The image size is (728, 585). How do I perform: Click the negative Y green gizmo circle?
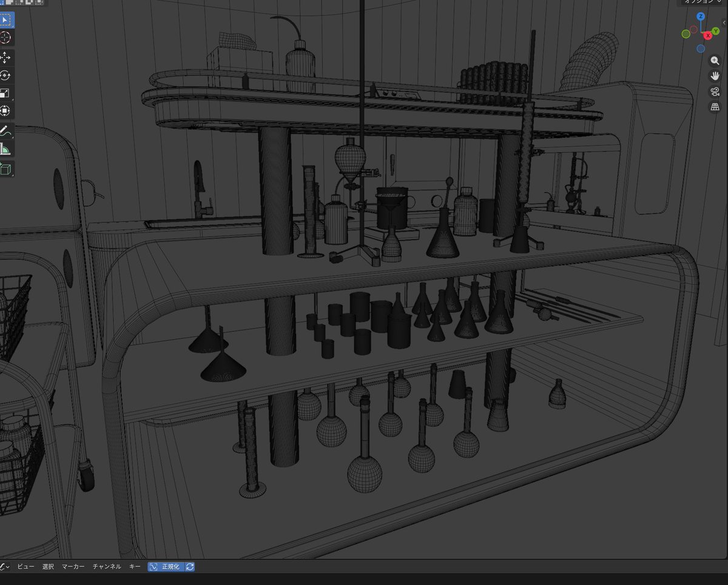point(686,34)
